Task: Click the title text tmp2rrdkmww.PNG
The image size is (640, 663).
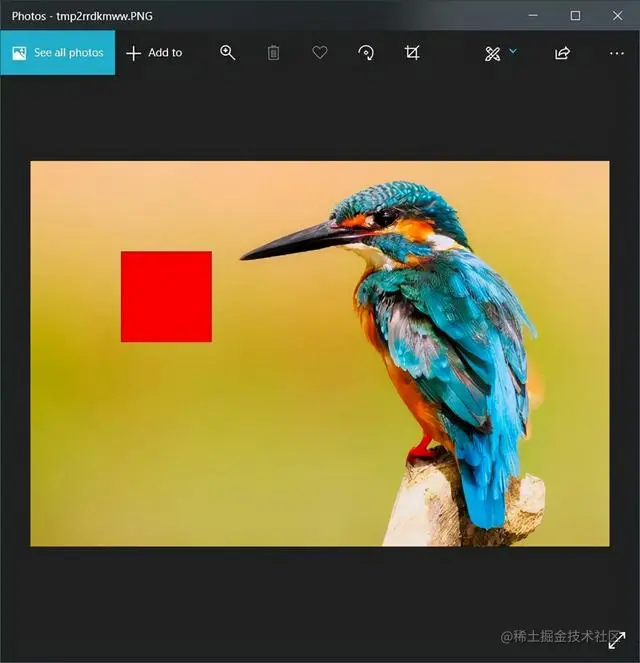Action: tap(104, 16)
